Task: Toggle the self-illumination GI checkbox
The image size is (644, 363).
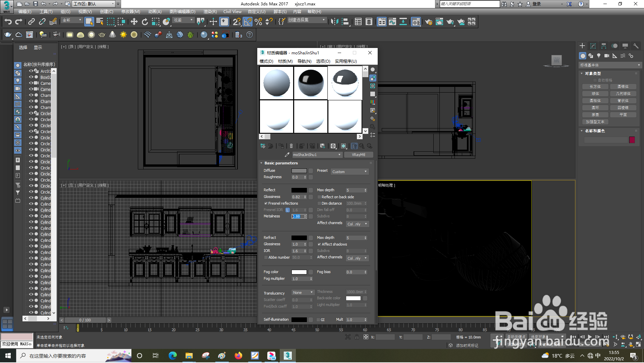Action: click(318, 320)
